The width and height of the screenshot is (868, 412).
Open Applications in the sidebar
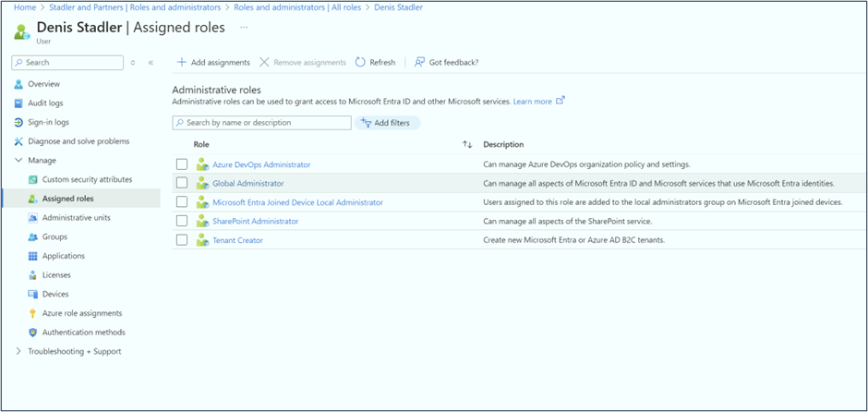pyautogui.click(x=64, y=256)
